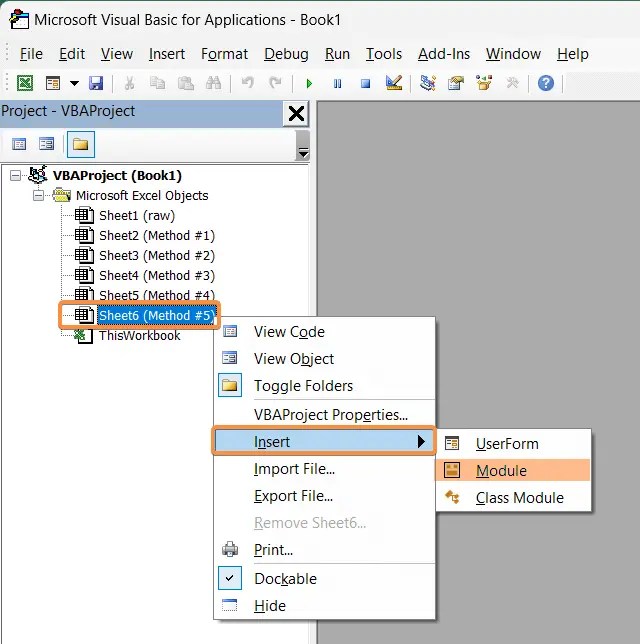Image resolution: width=640 pixels, height=644 pixels.
Task: Open the Project Explorer toolbar icon
Action: tap(428, 83)
